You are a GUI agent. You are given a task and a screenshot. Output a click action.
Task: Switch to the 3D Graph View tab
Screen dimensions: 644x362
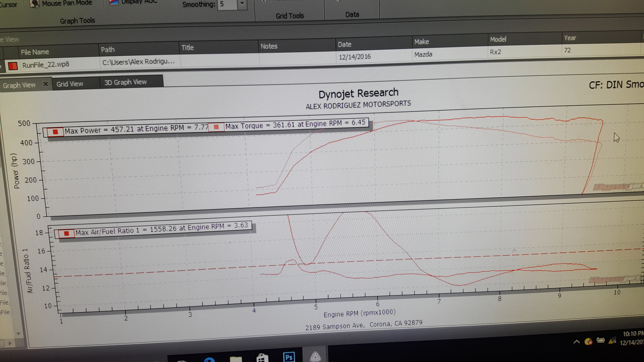pos(125,82)
